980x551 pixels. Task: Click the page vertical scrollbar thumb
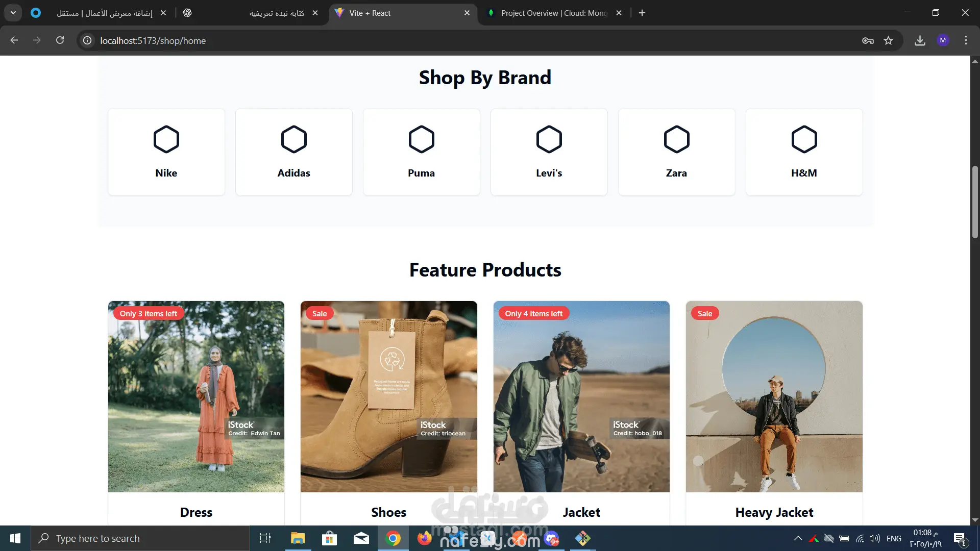[975, 202]
